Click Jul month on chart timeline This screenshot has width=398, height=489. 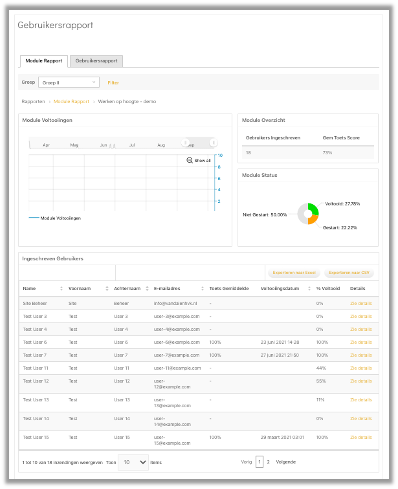132,145
